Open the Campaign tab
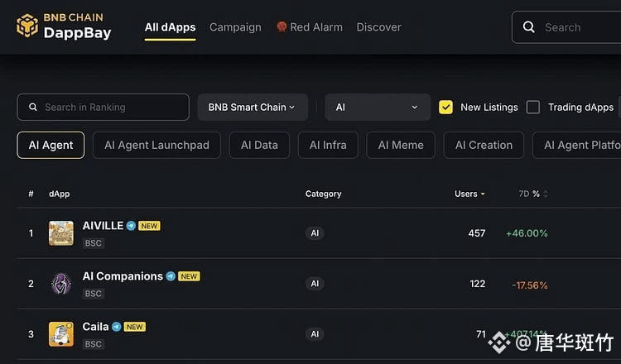The height and width of the screenshot is (364, 621). (235, 27)
